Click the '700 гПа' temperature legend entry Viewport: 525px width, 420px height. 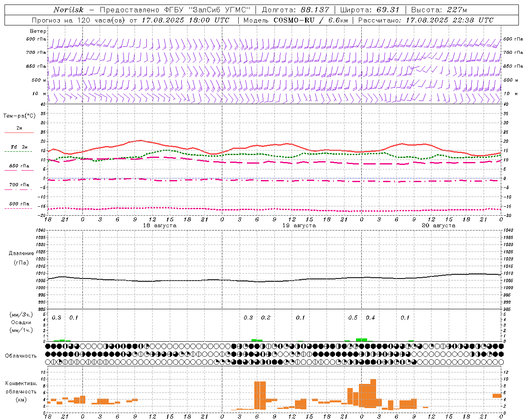click(x=19, y=185)
